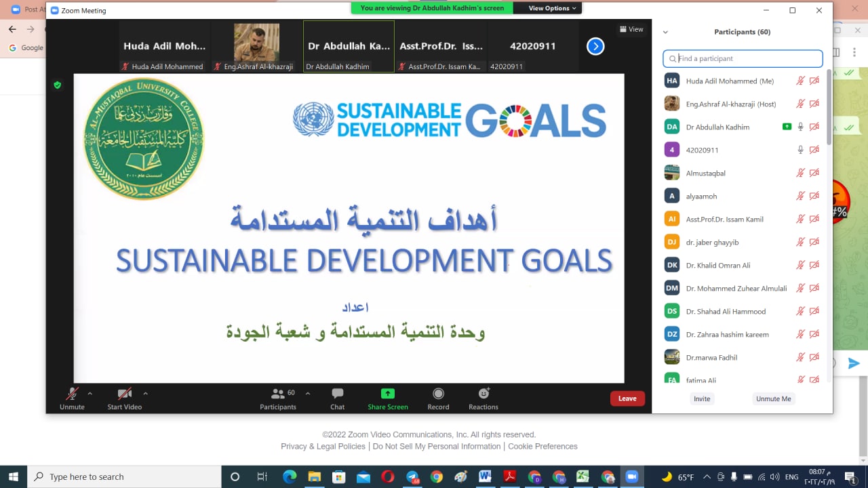Image resolution: width=868 pixels, height=488 pixels.
Task: Open Microsoft Edge from the taskbar
Action: pos(290,476)
